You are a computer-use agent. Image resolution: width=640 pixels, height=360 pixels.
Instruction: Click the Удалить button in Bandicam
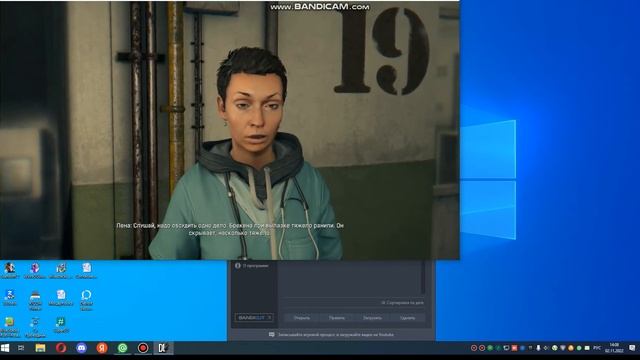[407, 318]
